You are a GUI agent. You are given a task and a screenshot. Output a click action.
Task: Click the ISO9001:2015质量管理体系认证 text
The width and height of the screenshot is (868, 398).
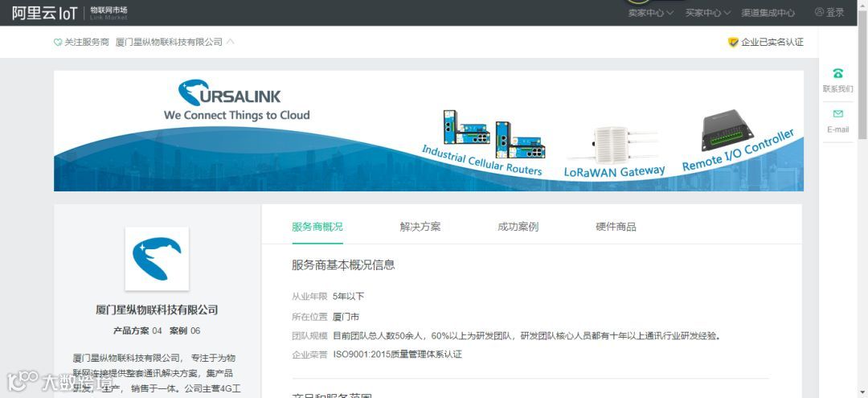click(x=398, y=355)
